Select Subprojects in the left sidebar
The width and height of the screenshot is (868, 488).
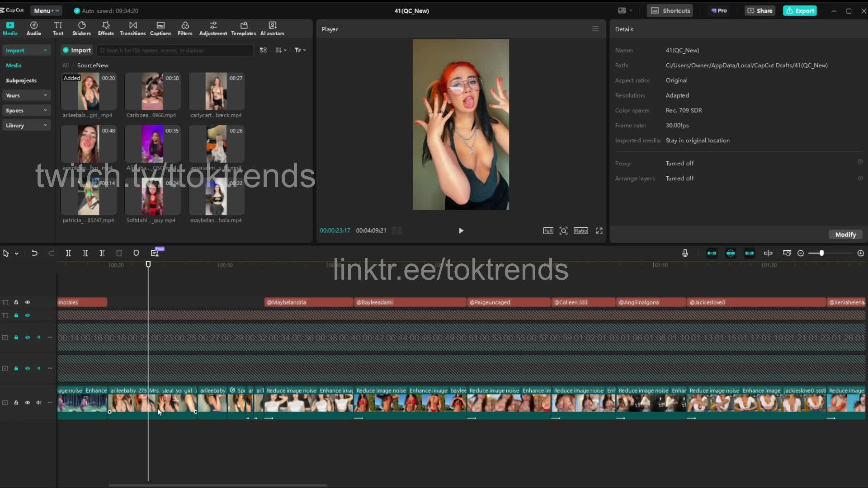[21, 80]
